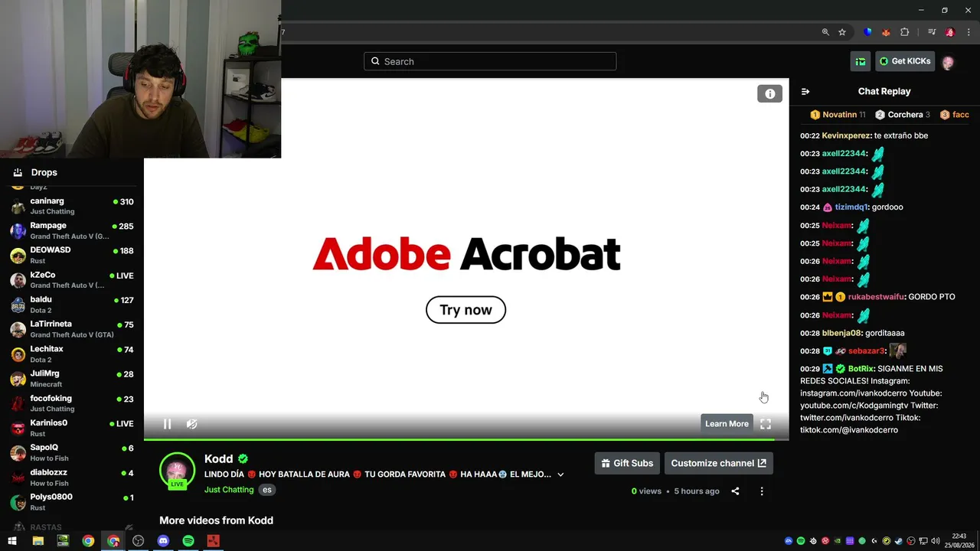Click the Kick search field
Image resolution: width=980 pixels, height=551 pixels.
coord(490,61)
